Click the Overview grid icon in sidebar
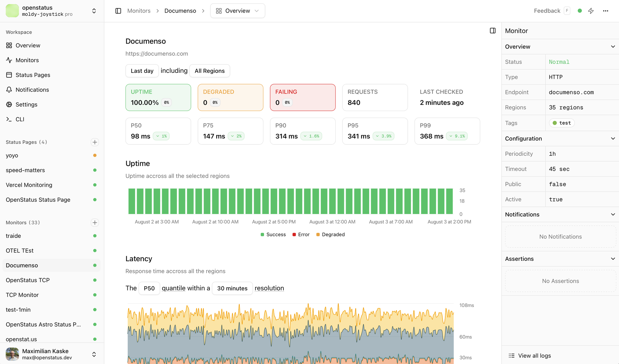Screen dimensions: 619x364 pos(9,45)
